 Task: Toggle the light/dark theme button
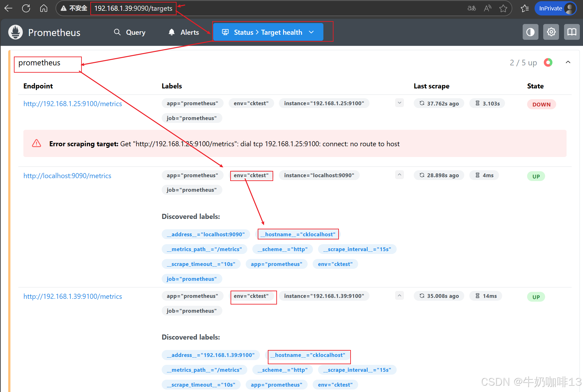click(x=531, y=32)
